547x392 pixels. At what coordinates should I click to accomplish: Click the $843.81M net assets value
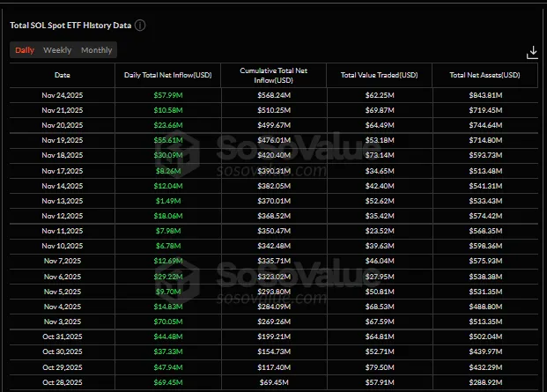coord(484,94)
